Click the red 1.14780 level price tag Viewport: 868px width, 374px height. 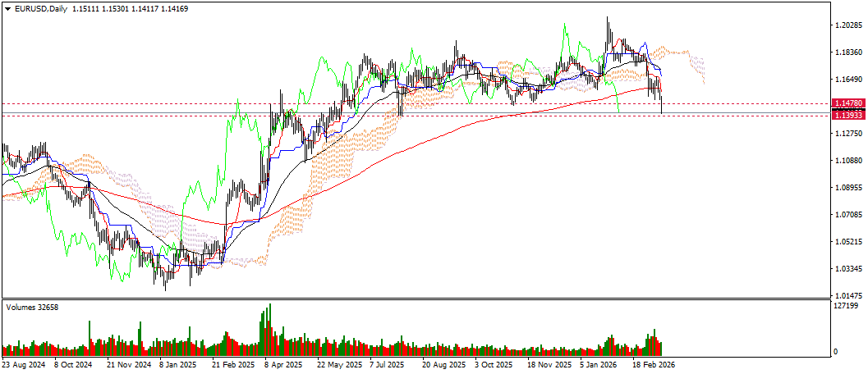849,103
